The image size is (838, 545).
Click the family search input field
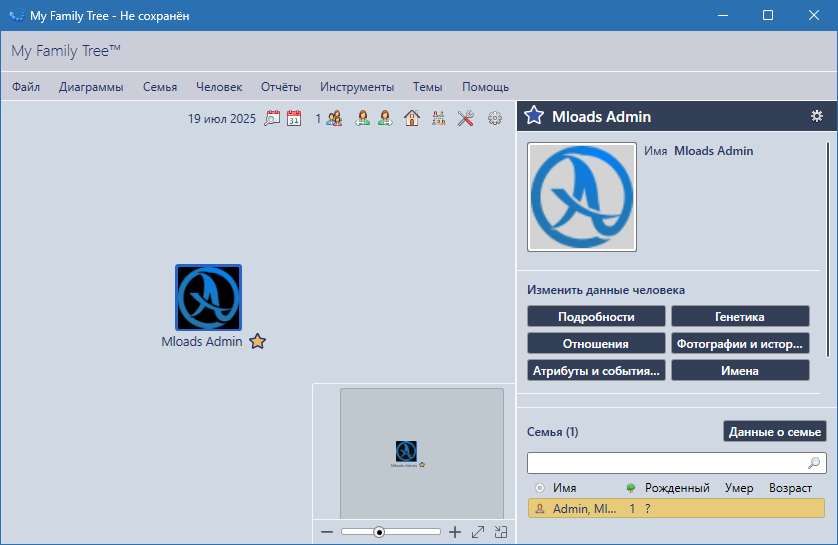pos(677,463)
